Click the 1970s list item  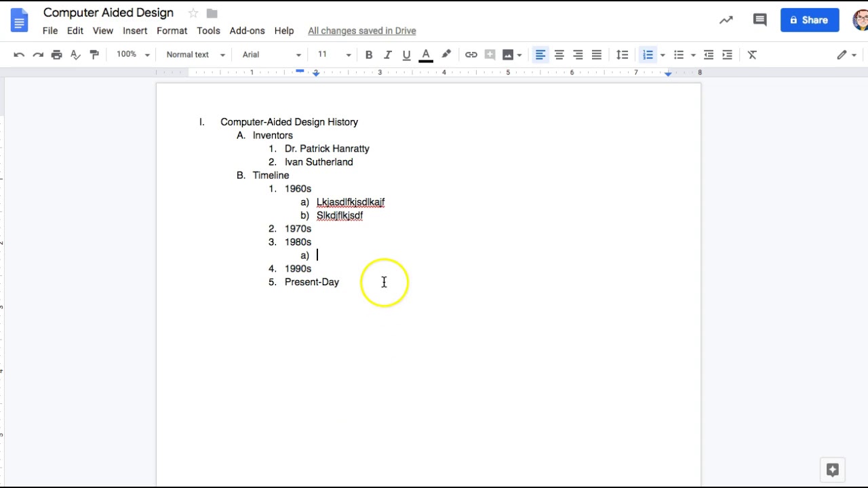298,228
